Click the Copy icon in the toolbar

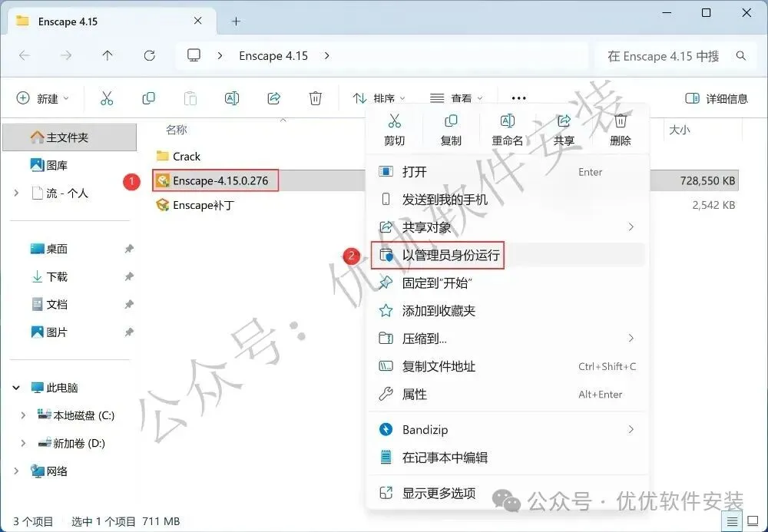pos(148,98)
